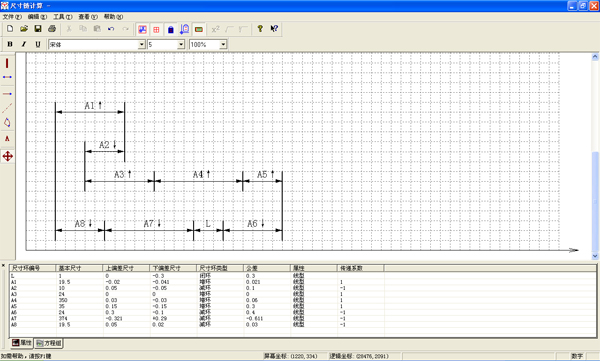Click the blue dimension-arrow calculation icon
This screenshot has height=361, width=600.
(185, 29)
